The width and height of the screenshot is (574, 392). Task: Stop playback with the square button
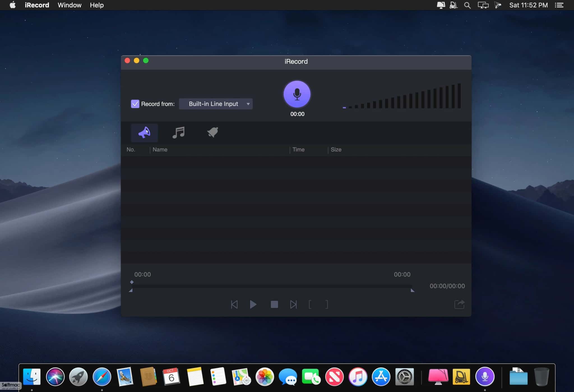(x=274, y=304)
